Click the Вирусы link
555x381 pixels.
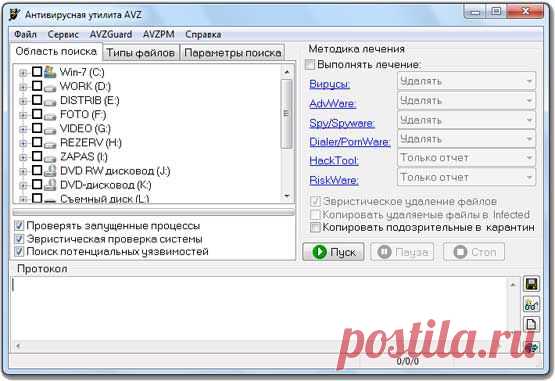click(x=330, y=84)
